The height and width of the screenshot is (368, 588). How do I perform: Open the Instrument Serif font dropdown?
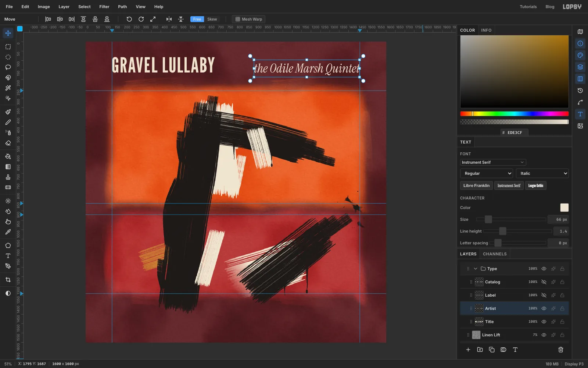click(493, 162)
